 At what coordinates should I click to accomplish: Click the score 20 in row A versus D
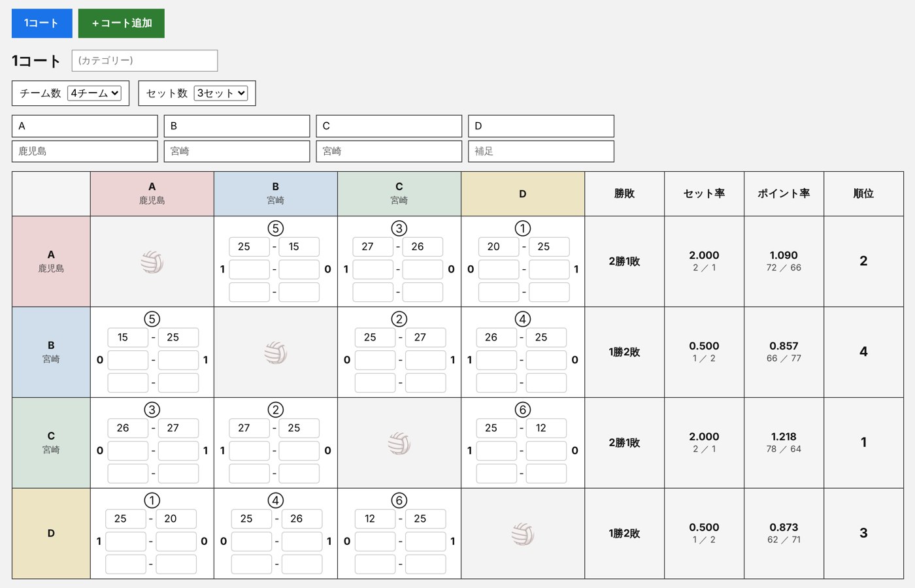coord(499,247)
